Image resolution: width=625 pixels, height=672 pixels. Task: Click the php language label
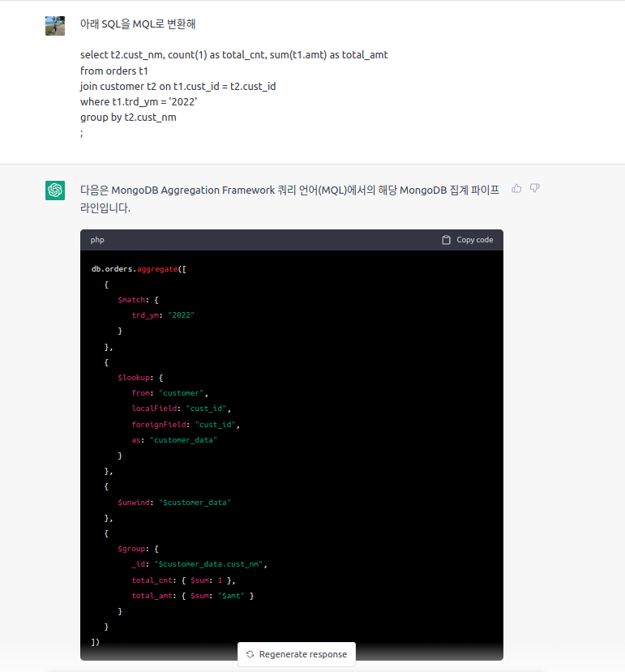point(97,240)
